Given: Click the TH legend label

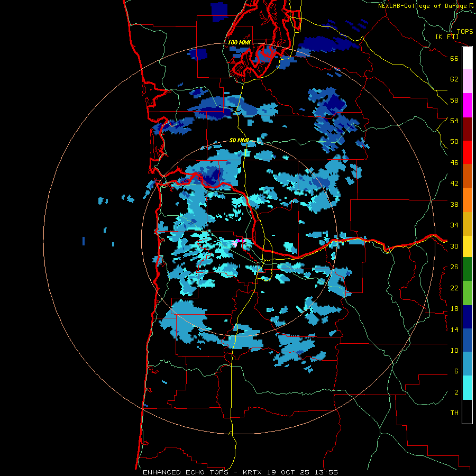Looking at the screenshot, I should pos(454,413).
